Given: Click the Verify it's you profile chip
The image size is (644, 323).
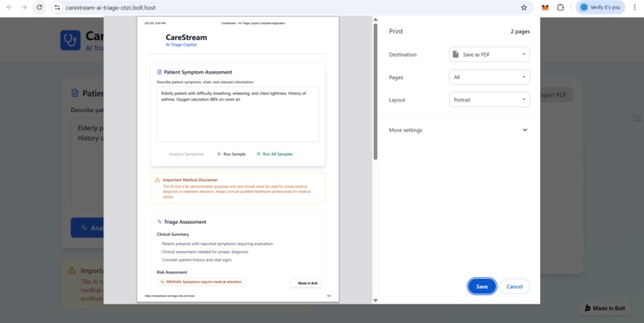Looking at the screenshot, I should tap(600, 7).
